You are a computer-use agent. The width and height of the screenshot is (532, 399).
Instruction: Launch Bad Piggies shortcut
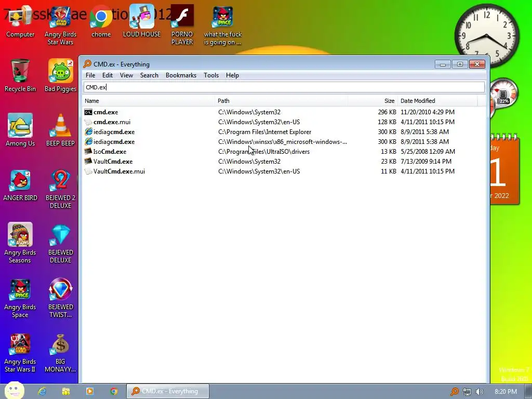tap(60, 76)
